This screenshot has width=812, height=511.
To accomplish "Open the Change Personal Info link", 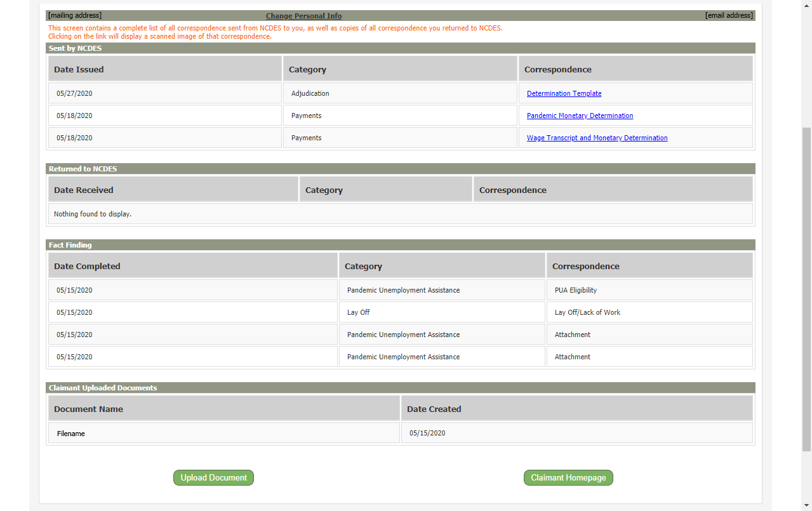I will coord(303,16).
